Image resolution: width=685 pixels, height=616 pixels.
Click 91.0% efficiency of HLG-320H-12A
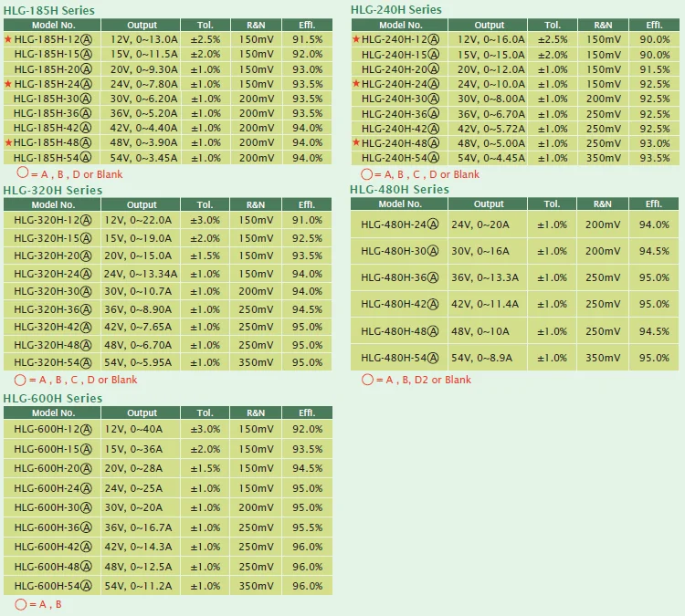click(x=308, y=220)
